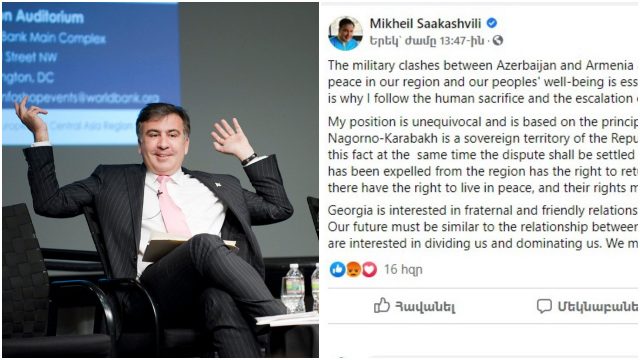Click the Like thumbs-up outline icon
The image size is (640, 360).
(x=382, y=305)
